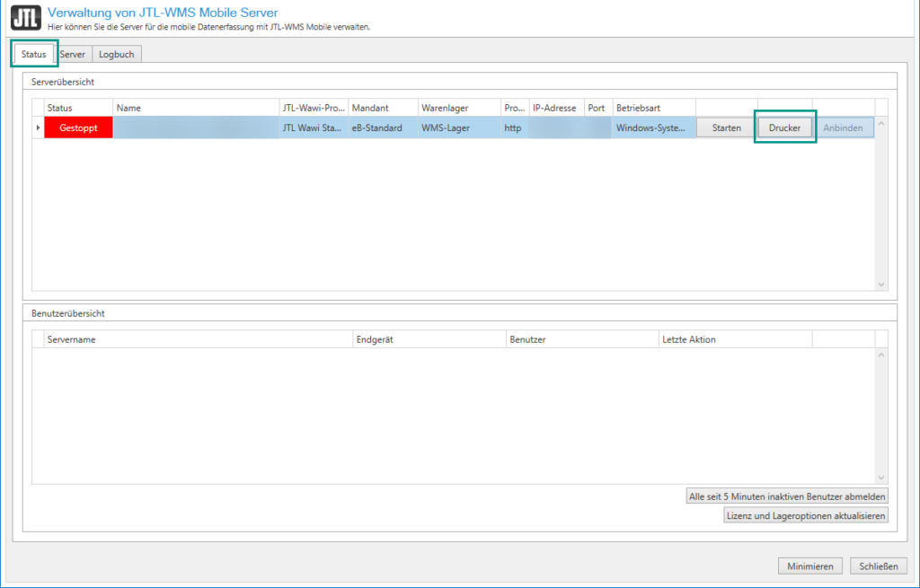Screen dimensions: 920x588
Task: Open the Drucker settings button
Action: pos(784,128)
